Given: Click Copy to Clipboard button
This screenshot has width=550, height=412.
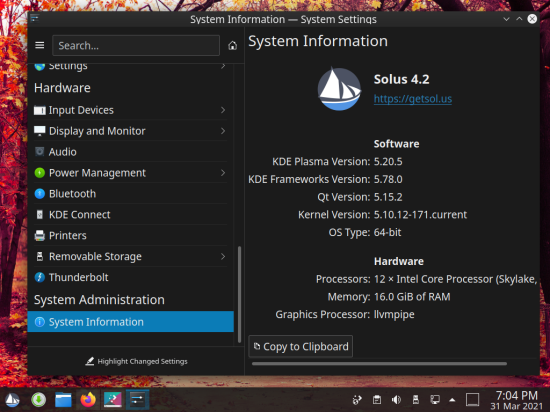Looking at the screenshot, I should point(301,346).
